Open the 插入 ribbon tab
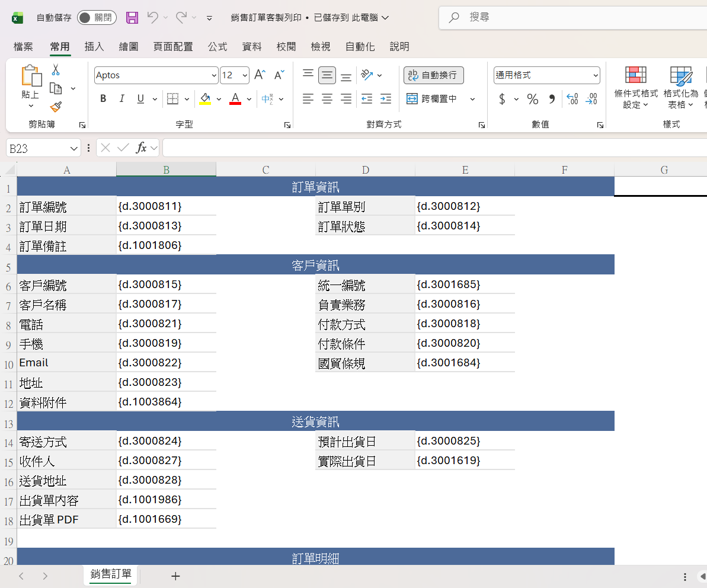 [x=94, y=47]
